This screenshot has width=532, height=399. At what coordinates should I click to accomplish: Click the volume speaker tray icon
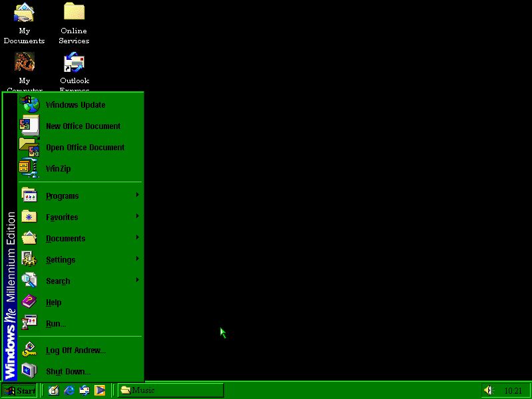click(x=489, y=390)
